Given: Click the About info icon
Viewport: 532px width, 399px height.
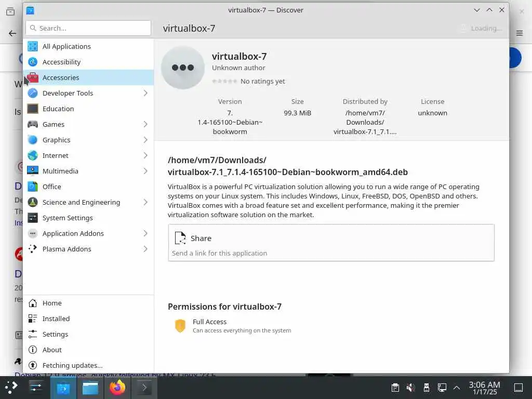Looking at the screenshot, I should click(x=33, y=350).
